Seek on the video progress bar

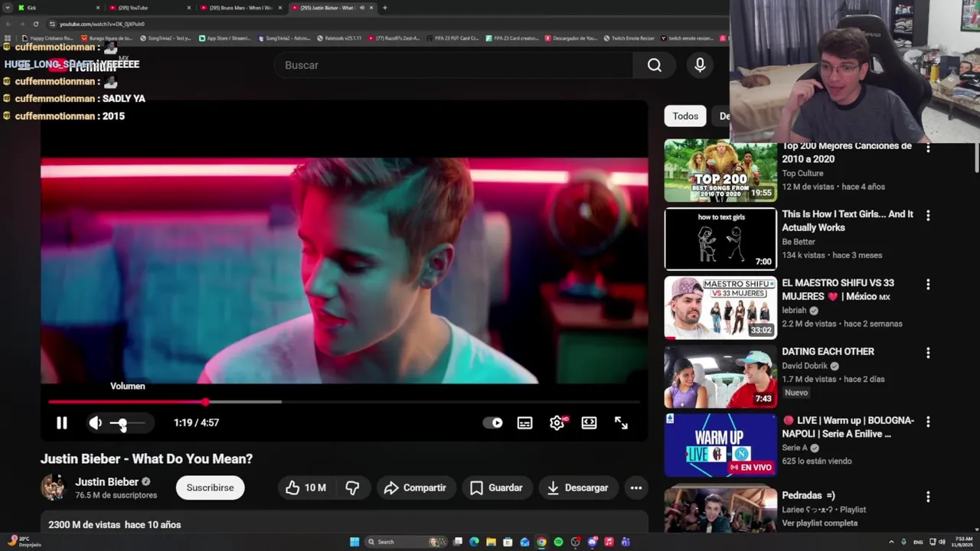click(344, 401)
